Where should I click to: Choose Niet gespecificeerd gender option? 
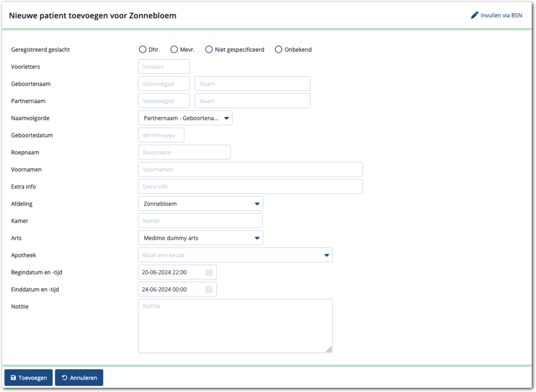click(209, 50)
